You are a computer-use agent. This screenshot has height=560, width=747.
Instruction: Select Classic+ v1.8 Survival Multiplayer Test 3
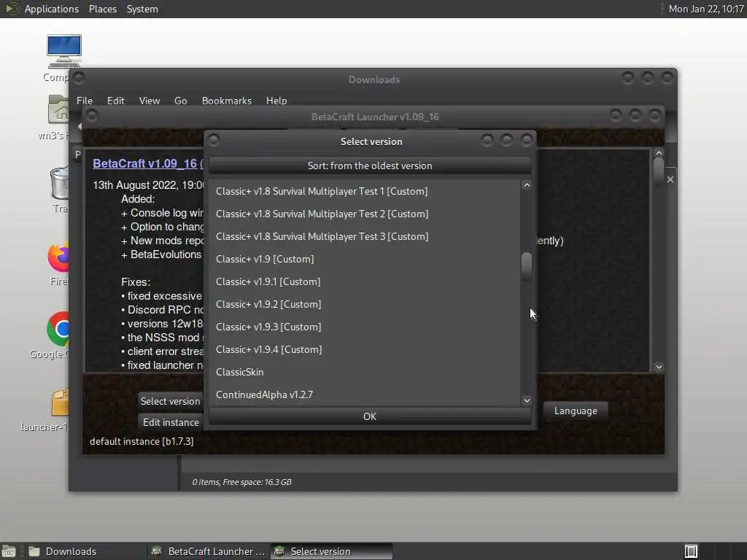pos(365,237)
